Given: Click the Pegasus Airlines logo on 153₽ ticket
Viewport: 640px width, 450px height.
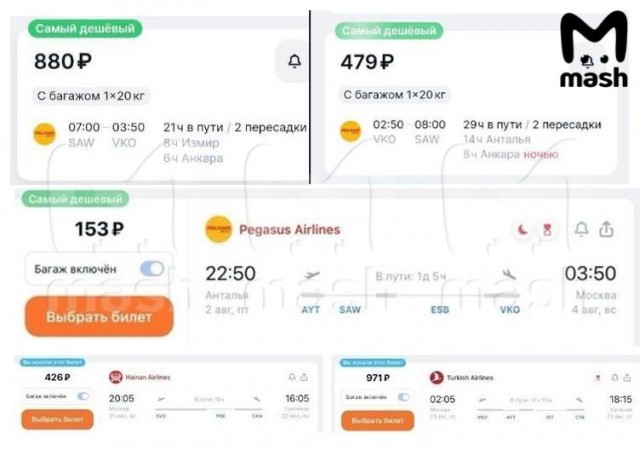Looking at the screenshot, I should pyautogui.click(x=218, y=230).
